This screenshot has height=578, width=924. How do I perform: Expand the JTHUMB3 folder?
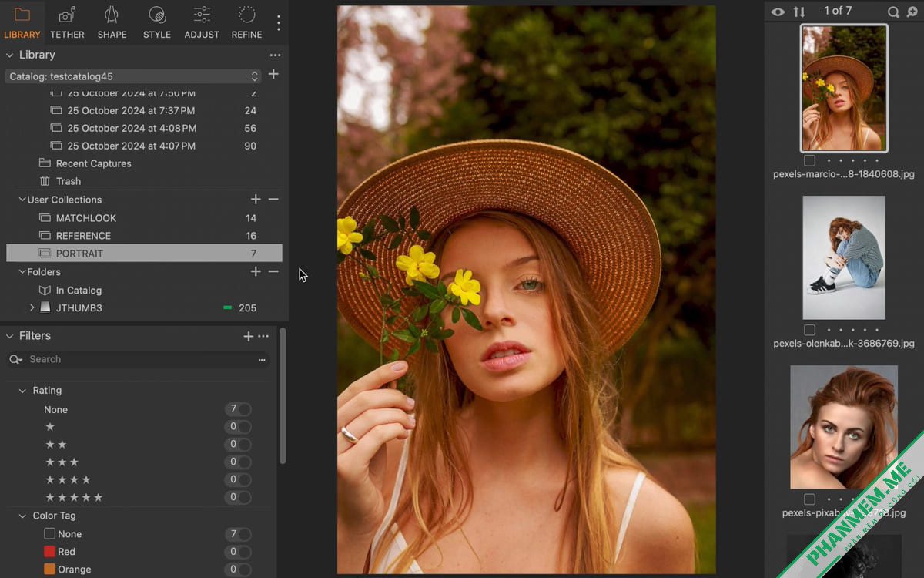tap(32, 307)
